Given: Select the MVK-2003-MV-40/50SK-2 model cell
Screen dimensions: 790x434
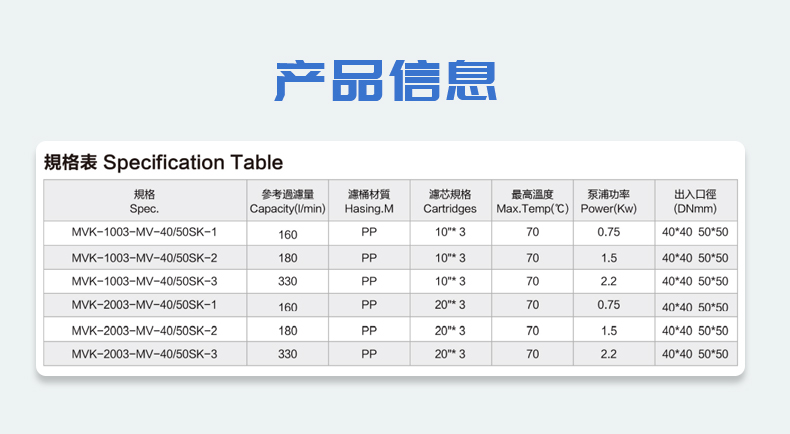Looking at the screenshot, I should [144, 329].
